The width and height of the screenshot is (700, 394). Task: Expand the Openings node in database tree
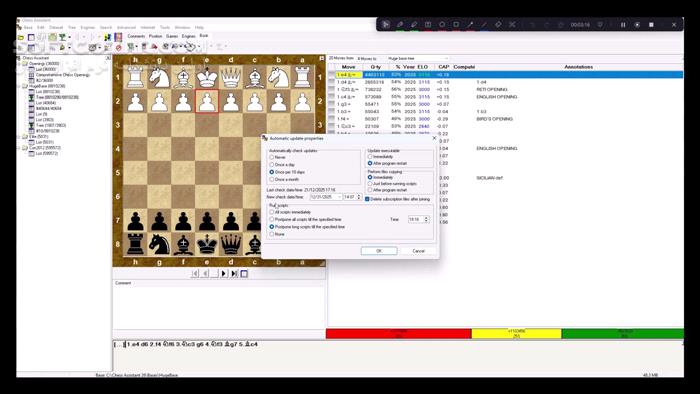point(19,64)
